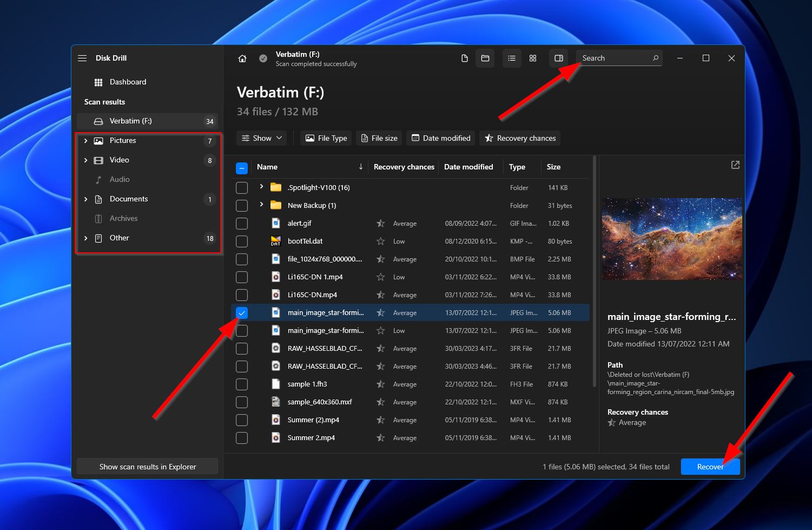
Task: Select first RAW_HASSELBLAD_CF row dated 4:17
Action: [410, 349]
